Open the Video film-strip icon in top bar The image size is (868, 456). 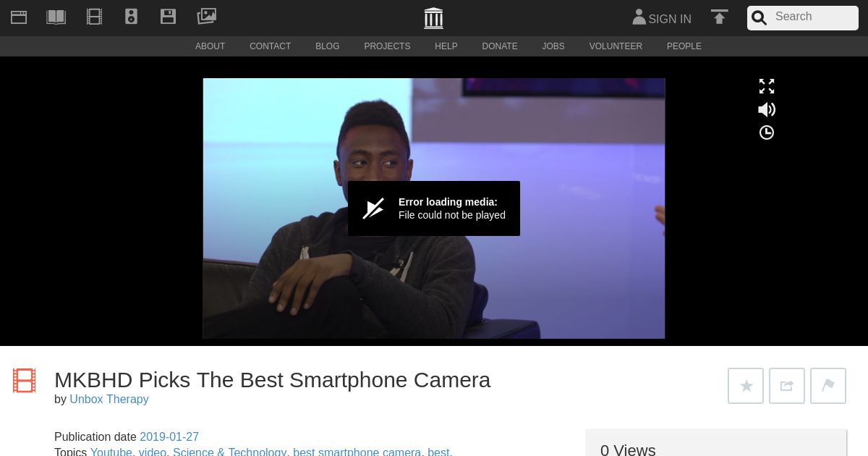94,17
